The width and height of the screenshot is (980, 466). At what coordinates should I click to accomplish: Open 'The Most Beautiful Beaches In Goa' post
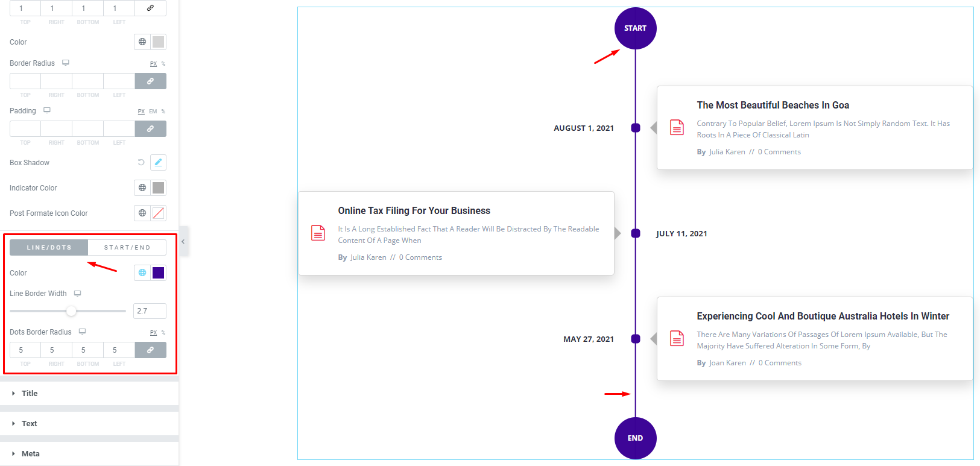click(773, 105)
